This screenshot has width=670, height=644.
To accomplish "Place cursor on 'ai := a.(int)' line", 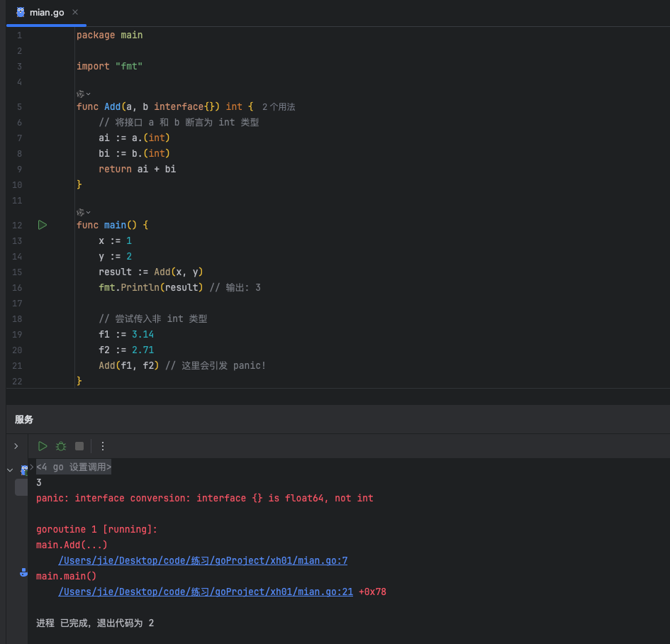I will [x=134, y=138].
